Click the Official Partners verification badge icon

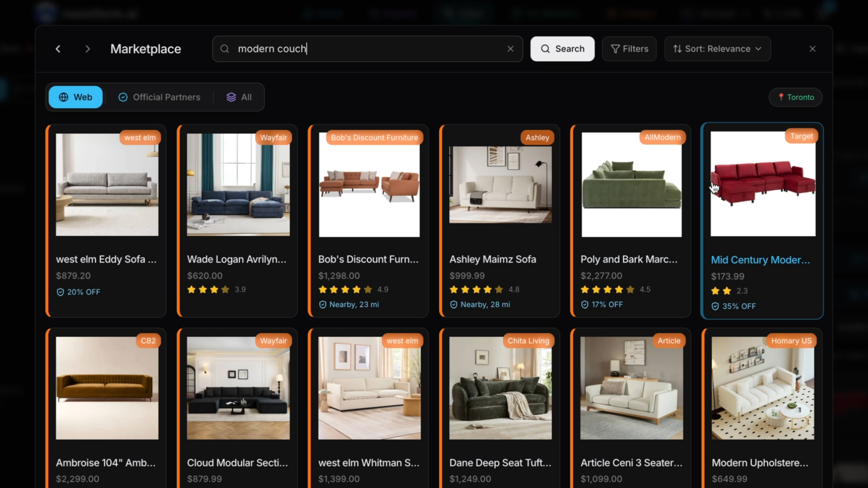tap(123, 97)
